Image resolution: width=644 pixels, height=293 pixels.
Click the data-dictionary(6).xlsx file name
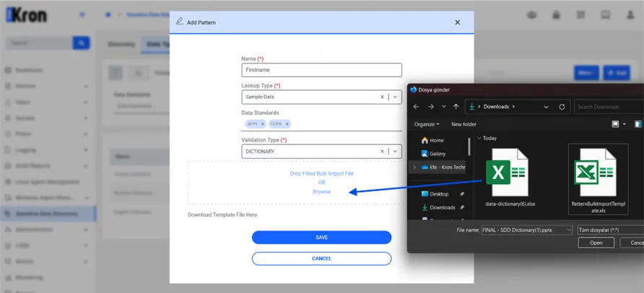pyautogui.click(x=510, y=204)
